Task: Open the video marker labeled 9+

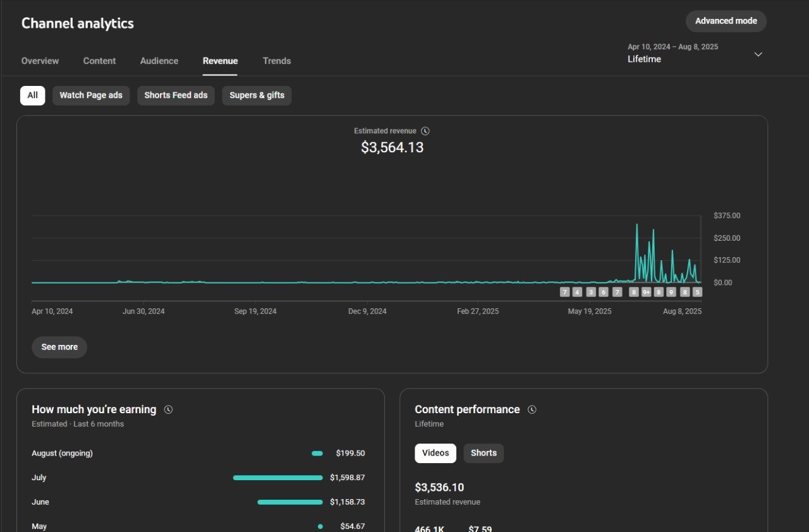Action: tap(646, 292)
